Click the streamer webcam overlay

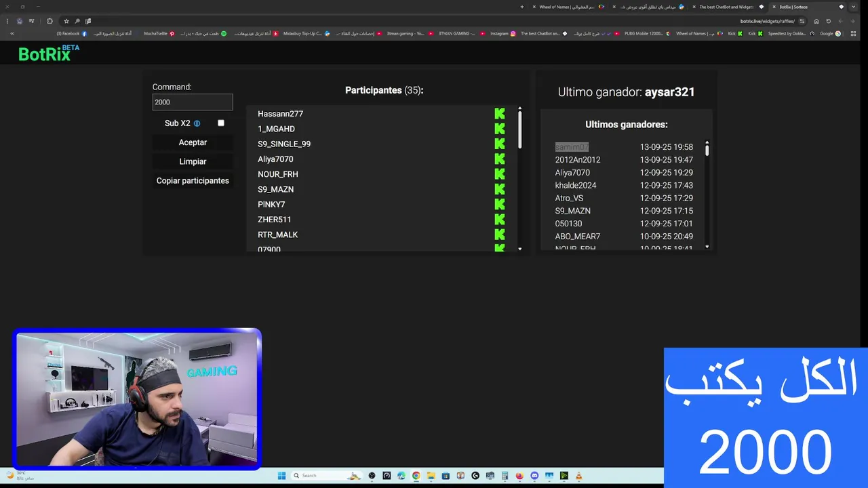coord(137,399)
